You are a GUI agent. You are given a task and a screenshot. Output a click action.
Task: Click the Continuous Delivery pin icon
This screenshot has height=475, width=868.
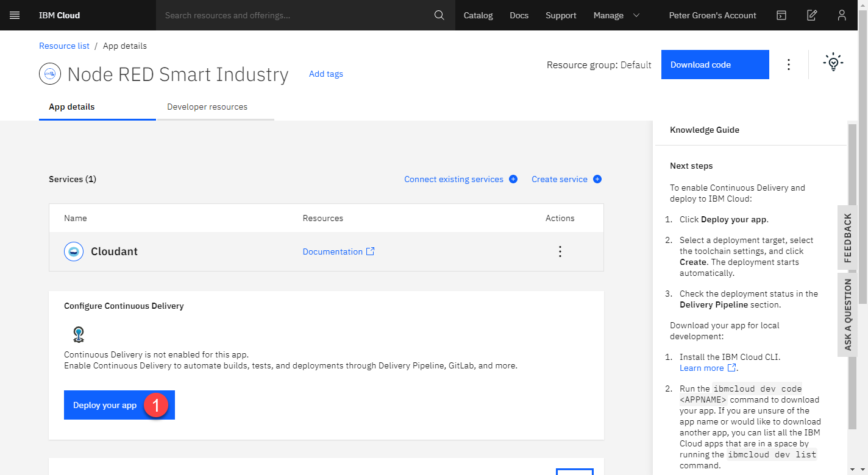coord(78,334)
